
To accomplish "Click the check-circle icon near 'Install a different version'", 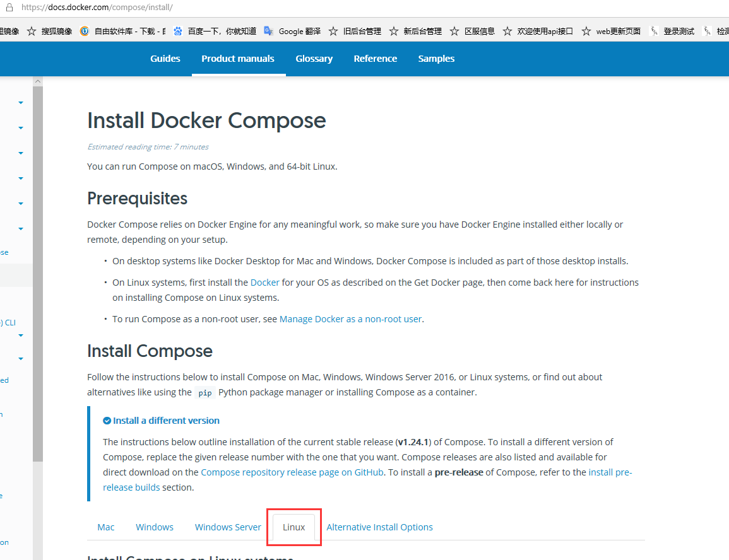I will [x=107, y=421].
